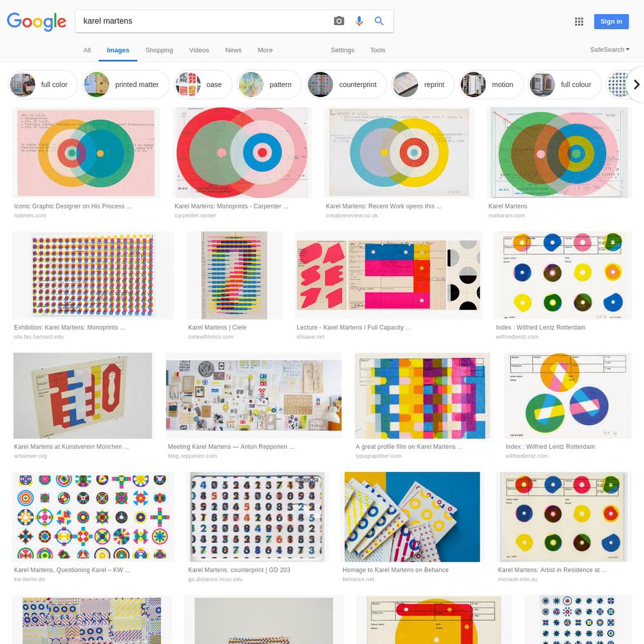The image size is (644, 644).
Task: Click the Google logo
Action: (37, 21)
